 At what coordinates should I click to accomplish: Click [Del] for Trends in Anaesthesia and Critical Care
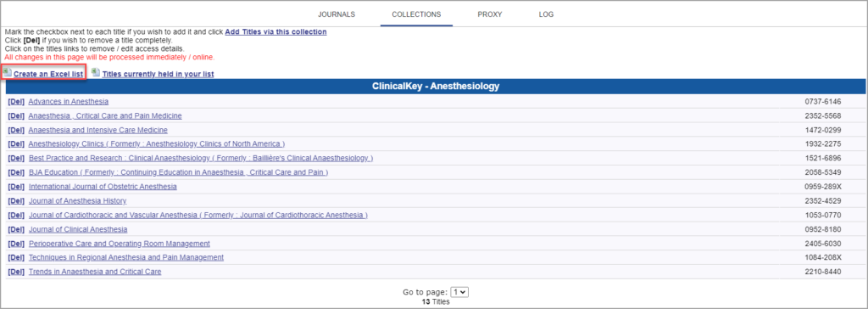tap(17, 272)
